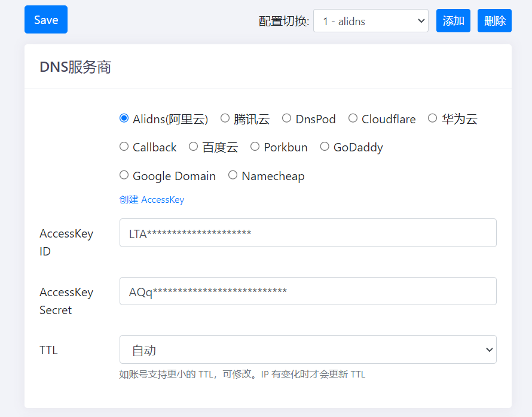Pick the 百度云 radio button
The image size is (532, 417).
pyautogui.click(x=193, y=147)
